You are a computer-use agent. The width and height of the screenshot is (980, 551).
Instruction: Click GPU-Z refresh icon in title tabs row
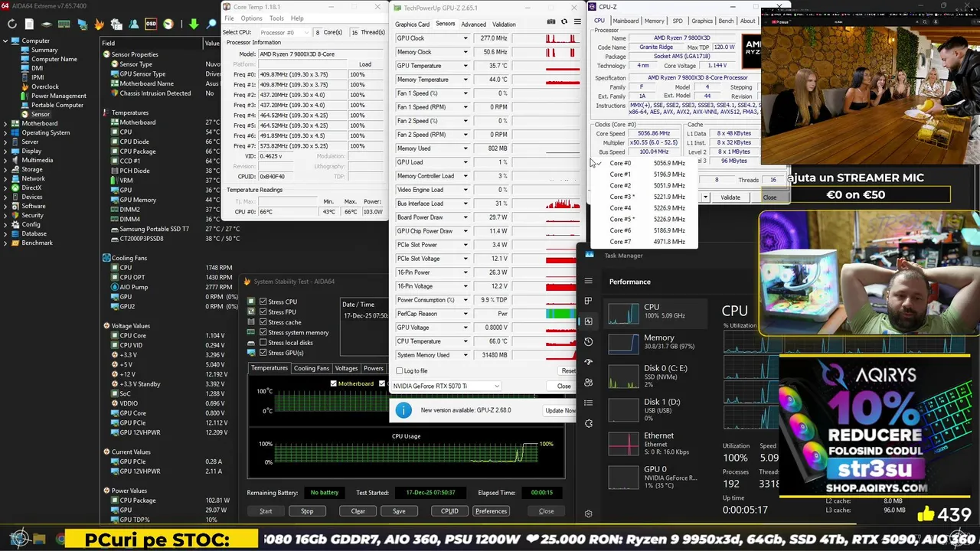pyautogui.click(x=563, y=21)
